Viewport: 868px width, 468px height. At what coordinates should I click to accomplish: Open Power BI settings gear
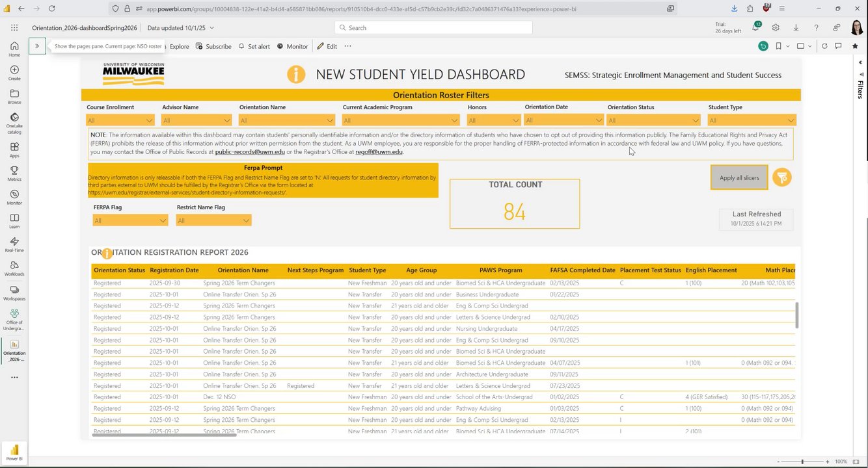click(776, 28)
